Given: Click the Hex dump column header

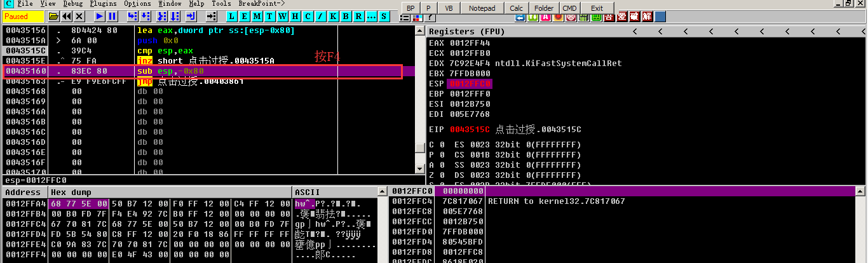Looking at the screenshot, I should [x=170, y=192].
